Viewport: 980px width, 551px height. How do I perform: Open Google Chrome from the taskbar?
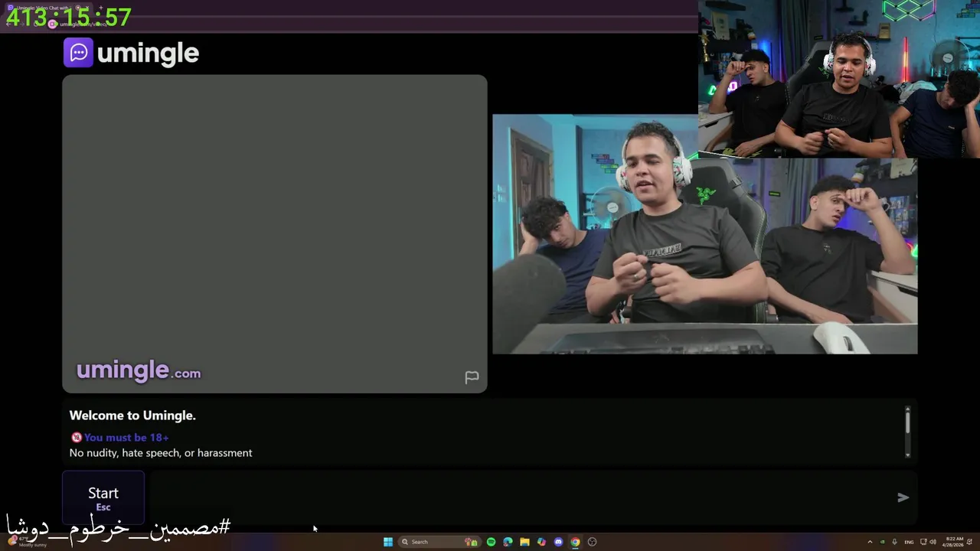575,542
